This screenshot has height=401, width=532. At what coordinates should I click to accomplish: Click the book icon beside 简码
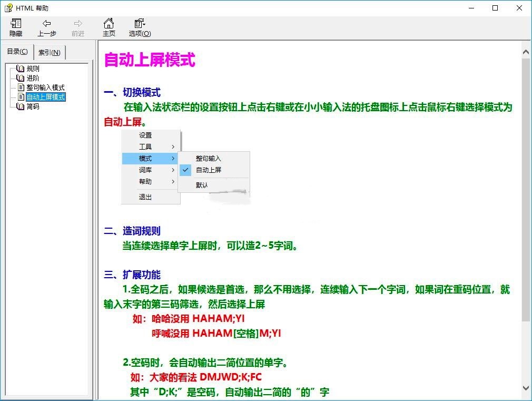(21, 106)
